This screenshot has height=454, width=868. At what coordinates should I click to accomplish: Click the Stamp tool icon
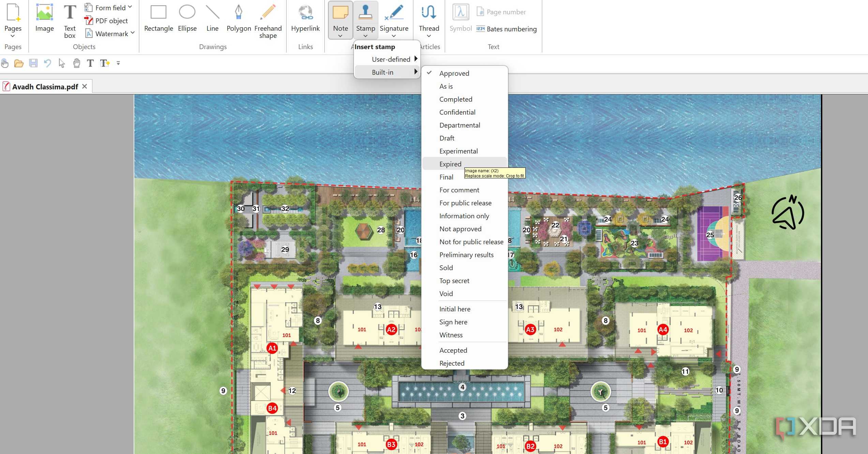click(365, 12)
